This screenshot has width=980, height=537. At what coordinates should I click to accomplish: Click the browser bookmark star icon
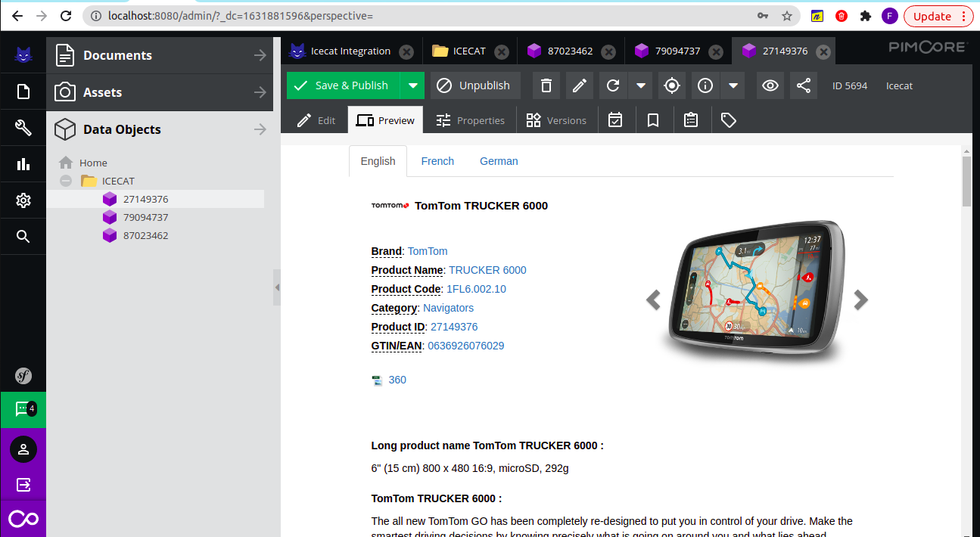click(x=787, y=16)
